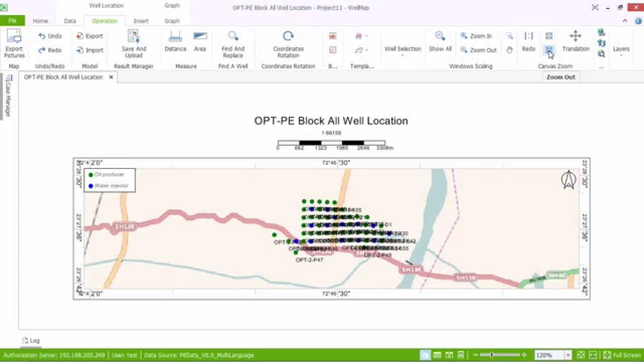Viewport: 644px width, 362px height.
Task: Switch to the Data ribbon tab
Action: pos(70,21)
